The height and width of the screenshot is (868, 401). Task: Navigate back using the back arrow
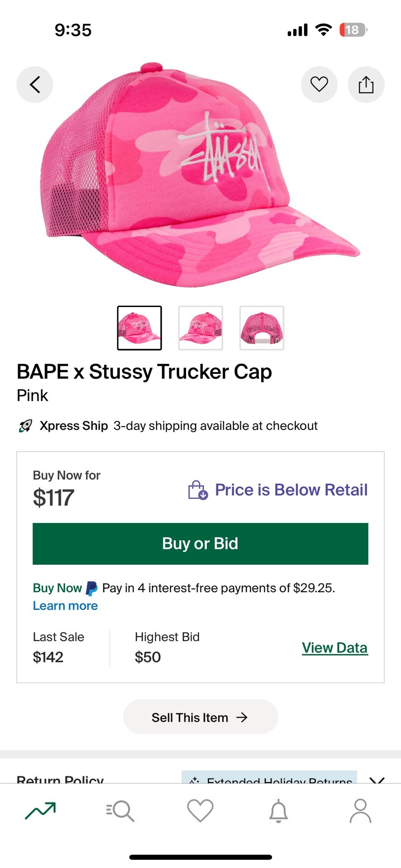pos(34,85)
